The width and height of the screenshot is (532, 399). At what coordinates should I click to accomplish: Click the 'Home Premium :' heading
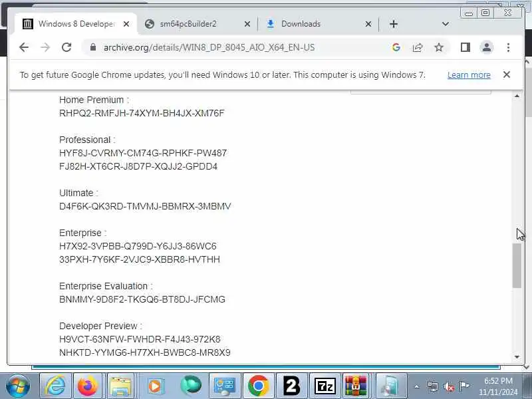pos(94,100)
